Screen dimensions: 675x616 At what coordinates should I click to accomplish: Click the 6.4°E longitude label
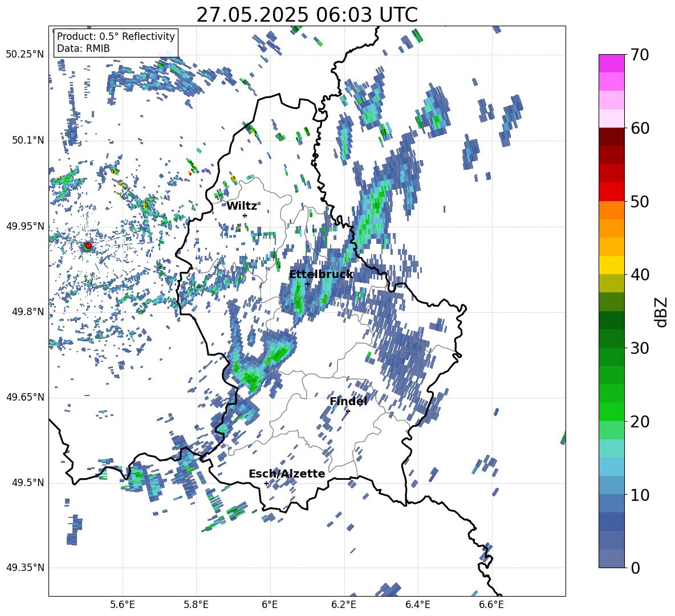[x=417, y=605]
